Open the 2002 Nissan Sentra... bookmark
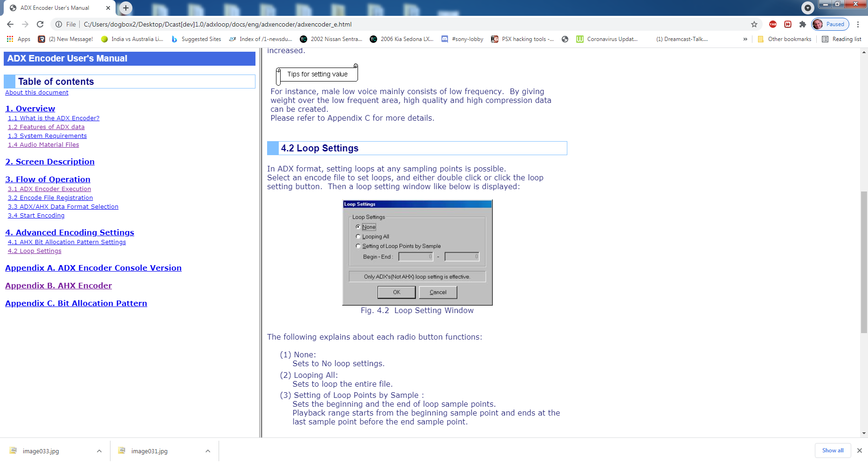The image size is (868, 464). pos(331,39)
